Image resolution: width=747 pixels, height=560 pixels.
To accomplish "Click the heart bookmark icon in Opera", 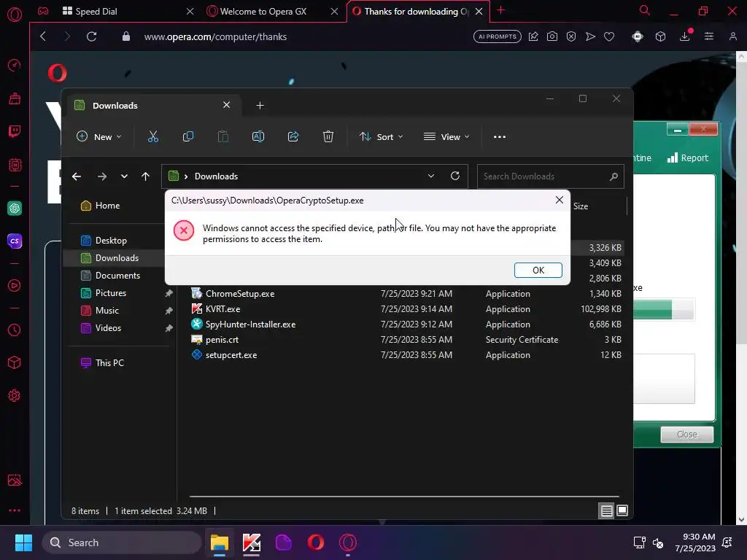I will tap(609, 36).
